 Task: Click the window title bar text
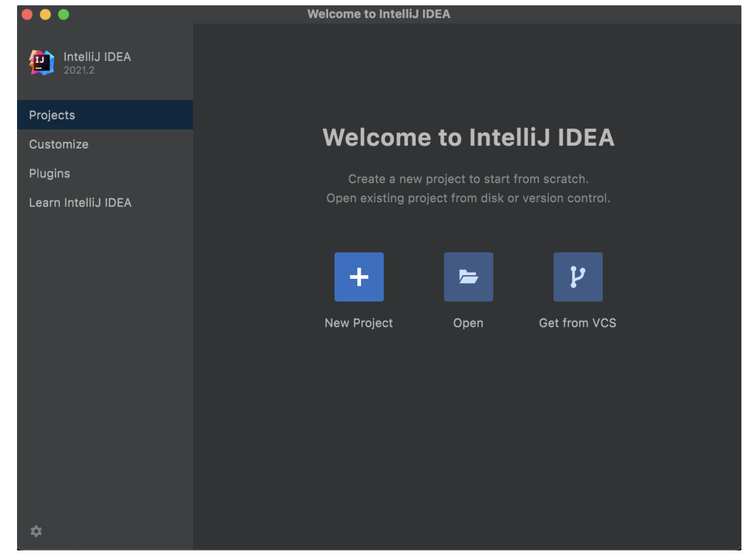pyautogui.click(x=379, y=14)
